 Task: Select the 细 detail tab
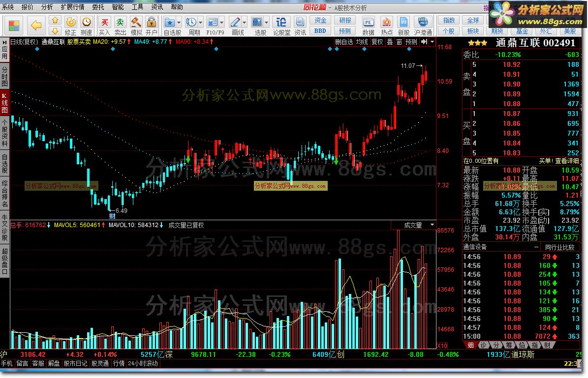(x=470, y=345)
